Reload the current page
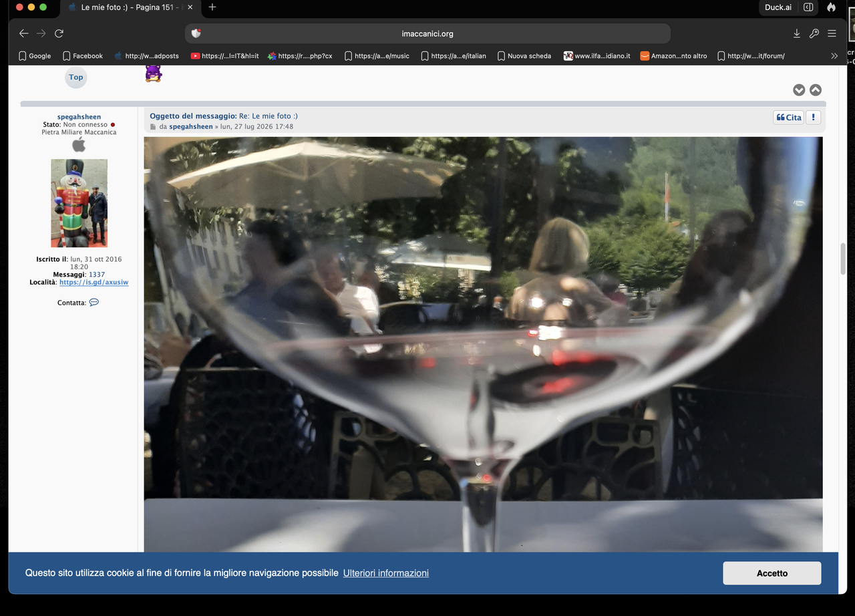Viewport: 855px width, 616px height. 59,33
